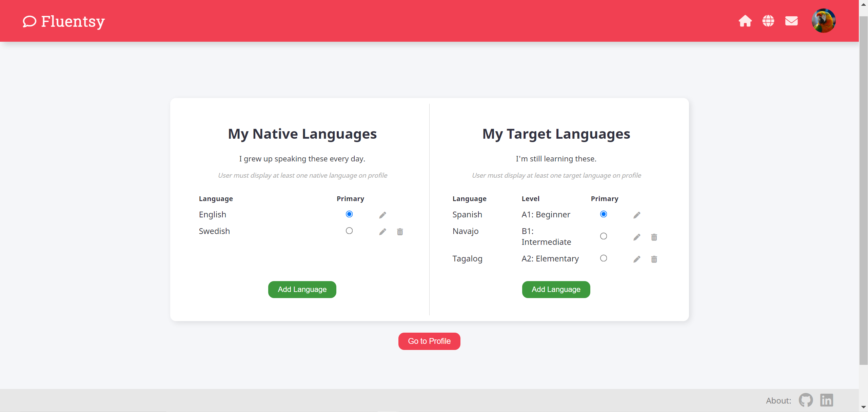Mark Tagalog as primary target language
This screenshot has height=412, width=868.
tap(603, 258)
